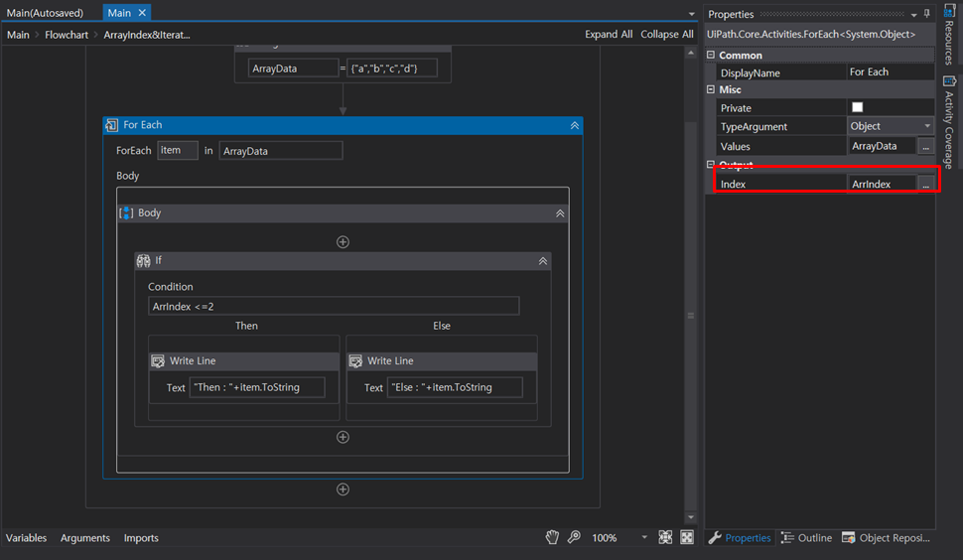This screenshot has height=560, width=963.
Task: Toggle the Private checkbox
Action: pyautogui.click(x=858, y=107)
